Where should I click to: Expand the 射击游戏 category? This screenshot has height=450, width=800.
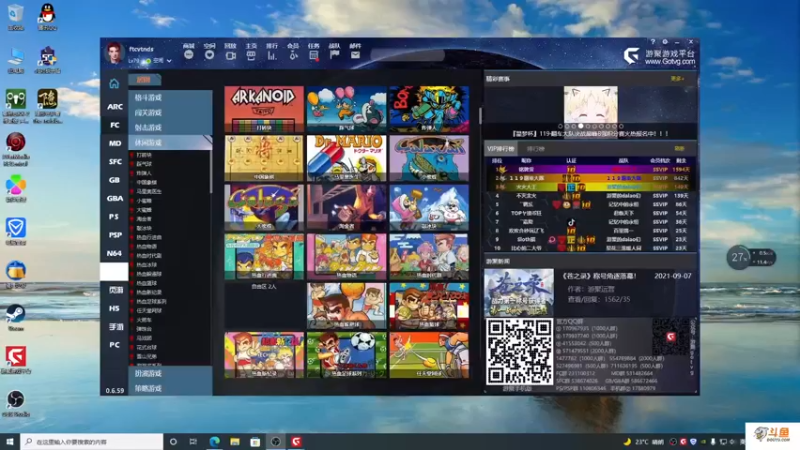(170, 128)
